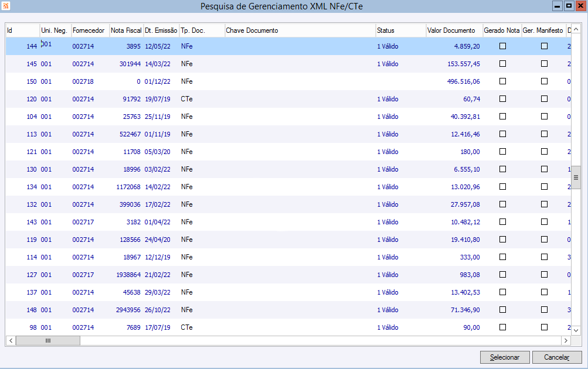
Task: Enable Gerado Nota for row Id 120
Action: point(503,99)
